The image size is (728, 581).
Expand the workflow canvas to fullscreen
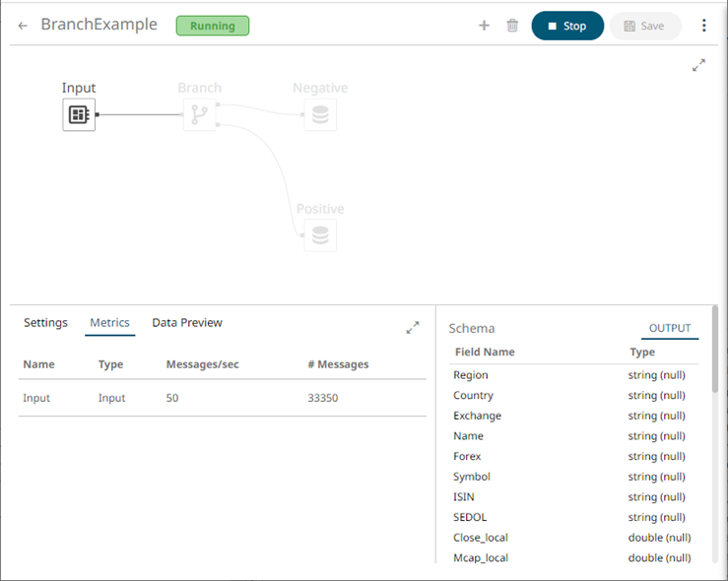[698, 65]
